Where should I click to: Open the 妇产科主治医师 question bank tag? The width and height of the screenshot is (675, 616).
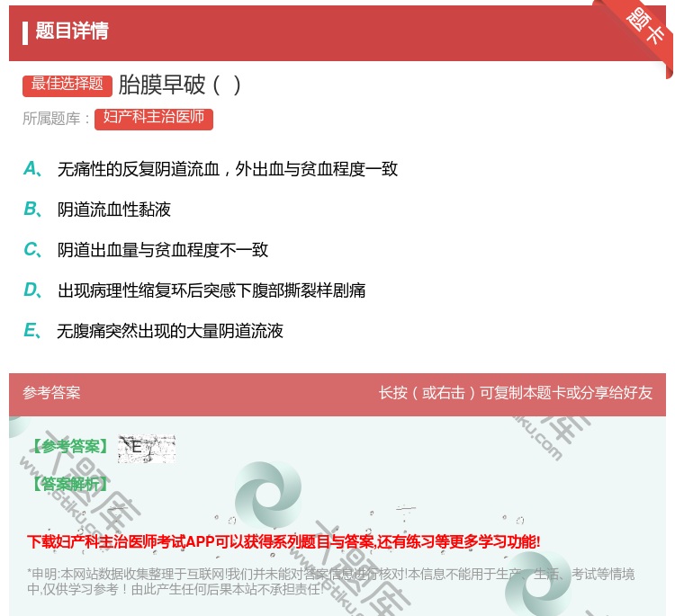pos(154,119)
